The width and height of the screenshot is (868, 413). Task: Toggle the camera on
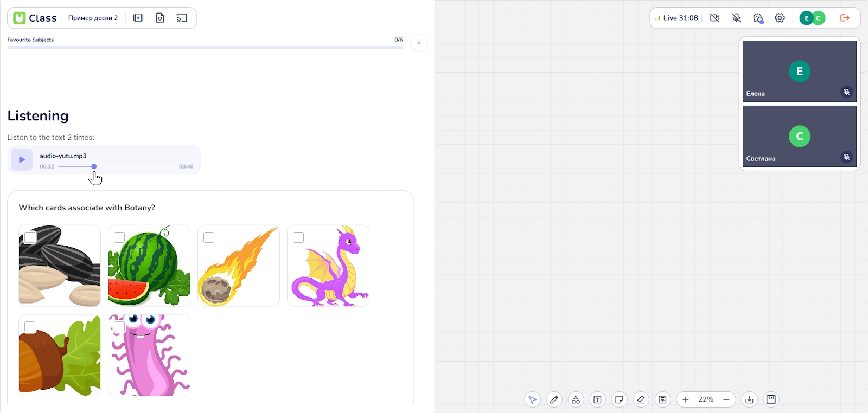point(714,18)
